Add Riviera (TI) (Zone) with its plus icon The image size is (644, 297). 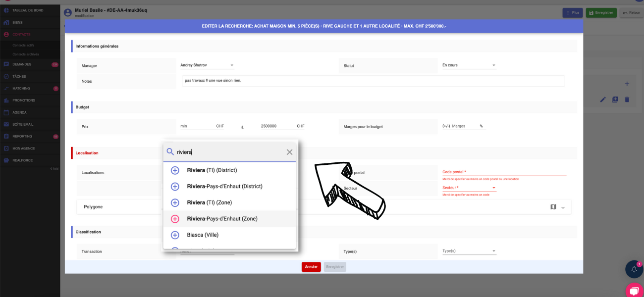(x=175, y=202)
